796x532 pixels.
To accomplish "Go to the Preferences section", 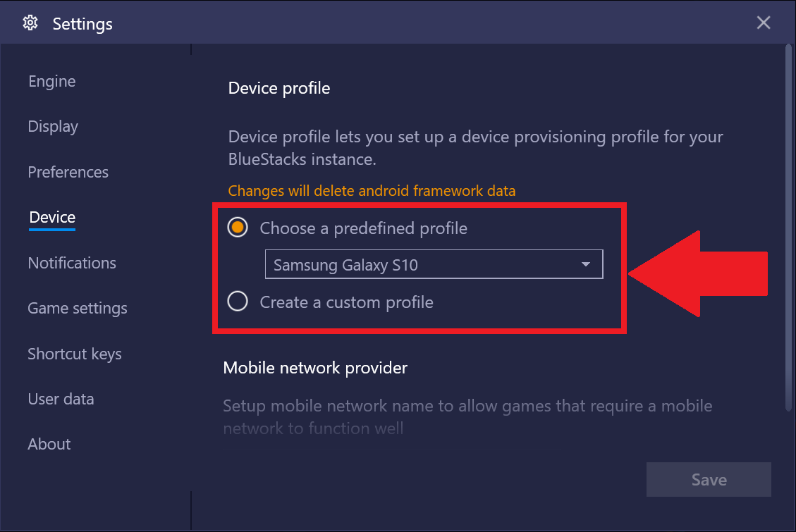I will [x=68, y=172].
